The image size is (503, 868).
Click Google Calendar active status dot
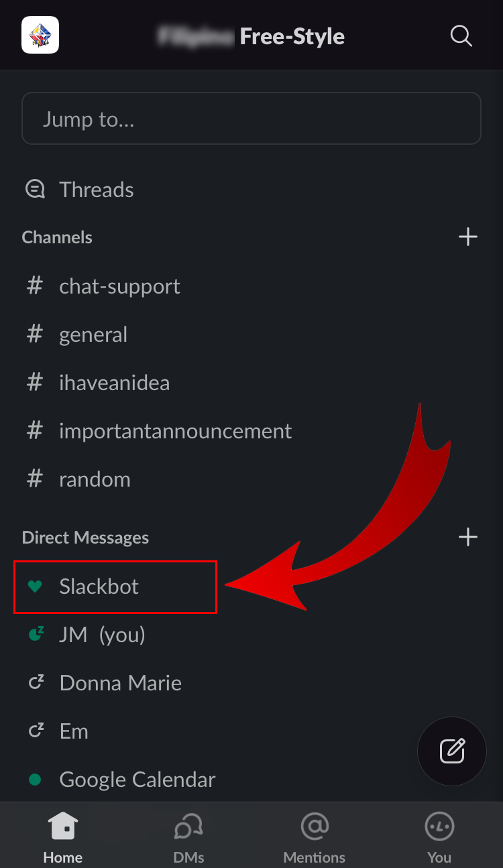click(x=35, y=780)
